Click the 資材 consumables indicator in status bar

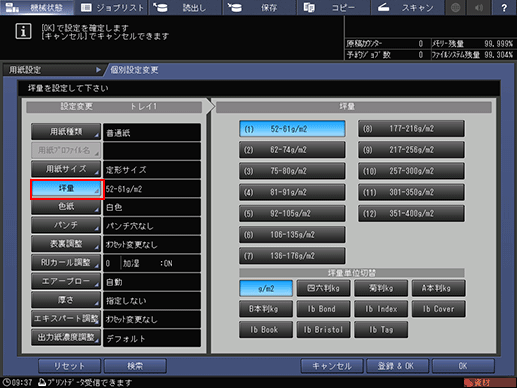click(489, 382)
